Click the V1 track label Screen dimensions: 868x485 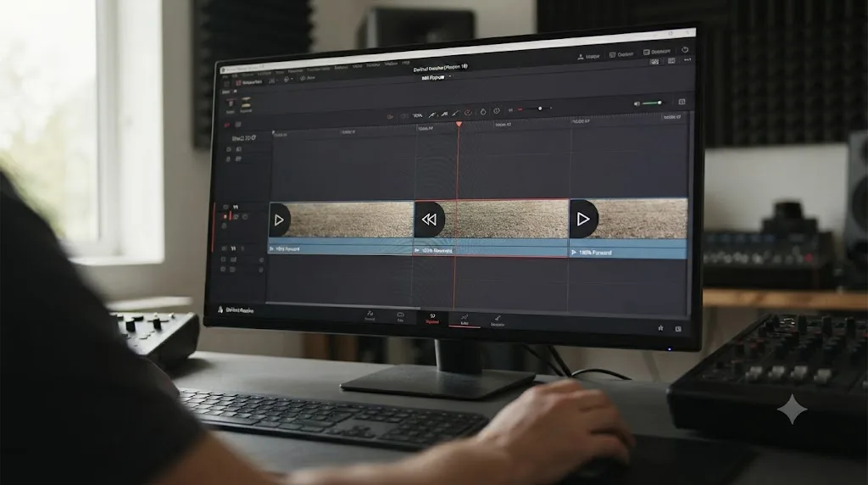point(236,207)
